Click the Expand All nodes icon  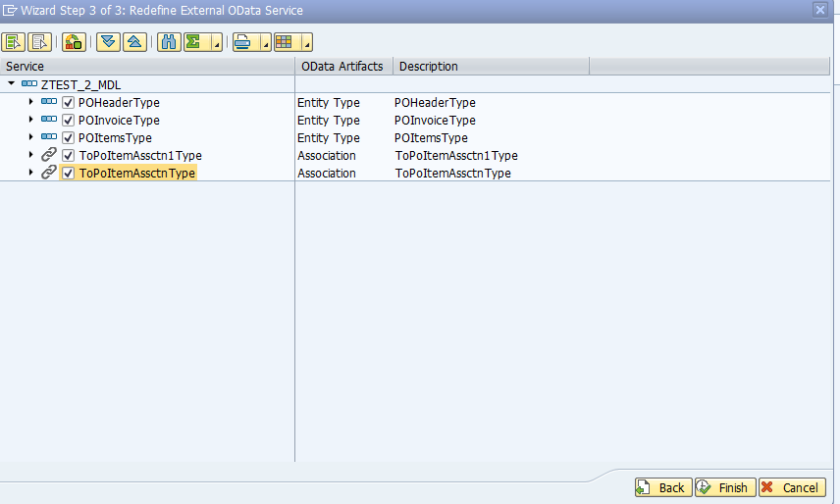[108, 42]
